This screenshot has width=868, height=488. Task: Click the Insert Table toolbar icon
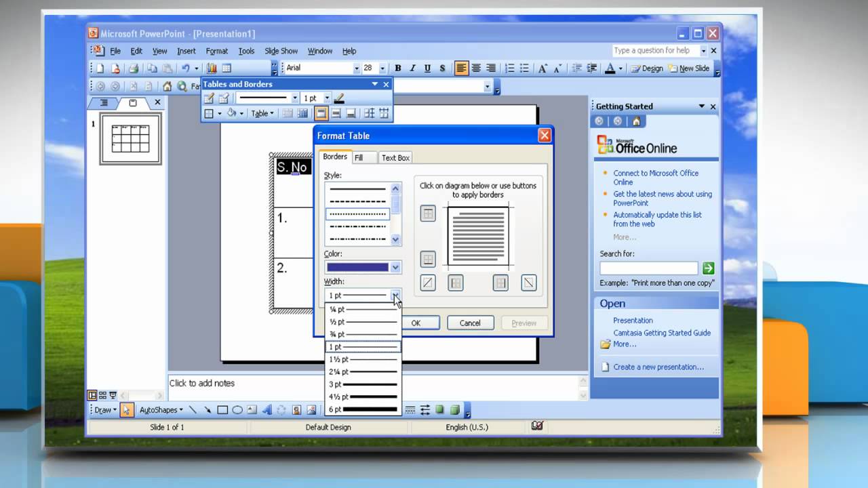(226, 68)
